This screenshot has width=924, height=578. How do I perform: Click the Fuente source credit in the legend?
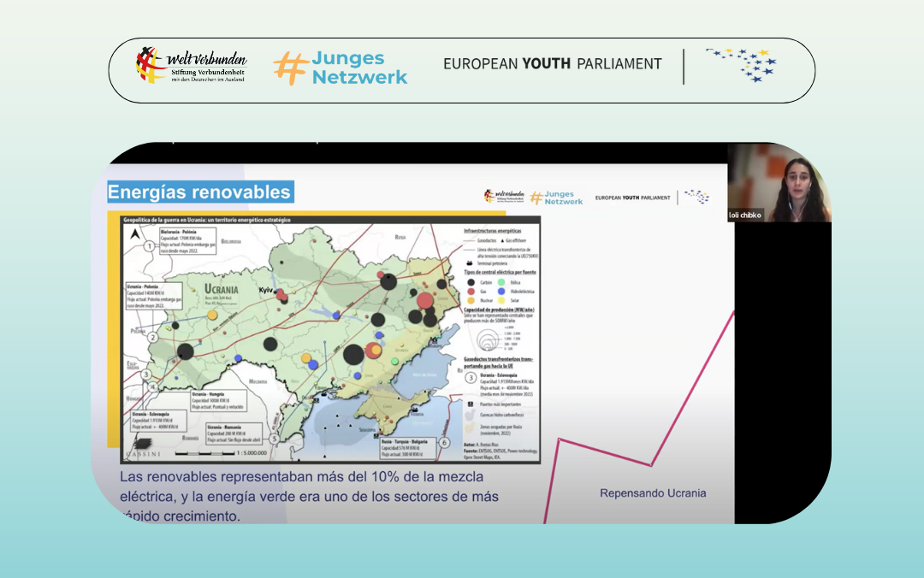pos(500,454)
